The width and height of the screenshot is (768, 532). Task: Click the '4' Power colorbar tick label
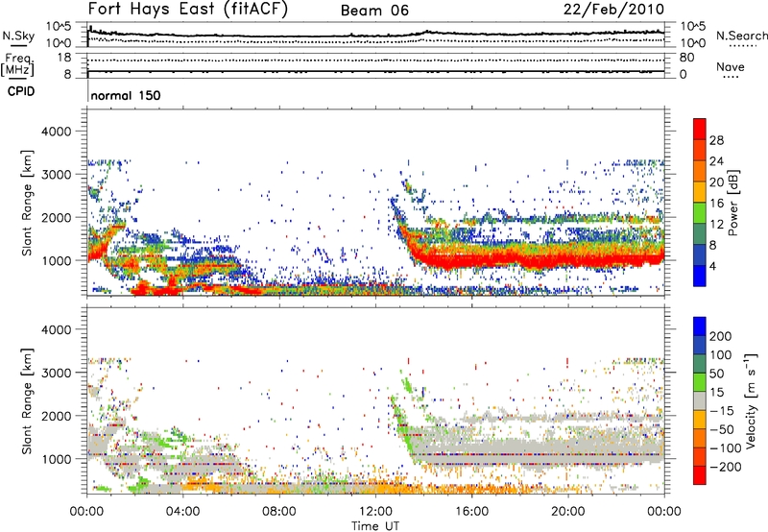[x=712, y=266]
